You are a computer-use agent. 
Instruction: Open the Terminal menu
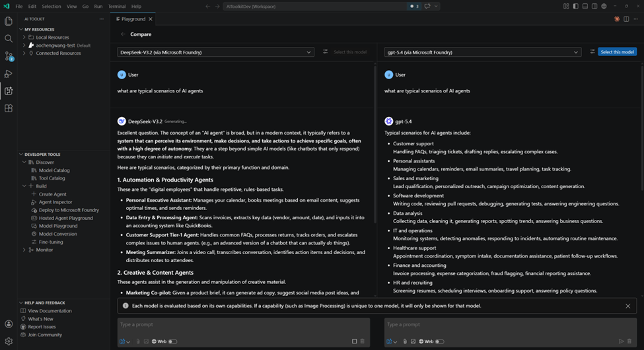[x=117, y=6]
